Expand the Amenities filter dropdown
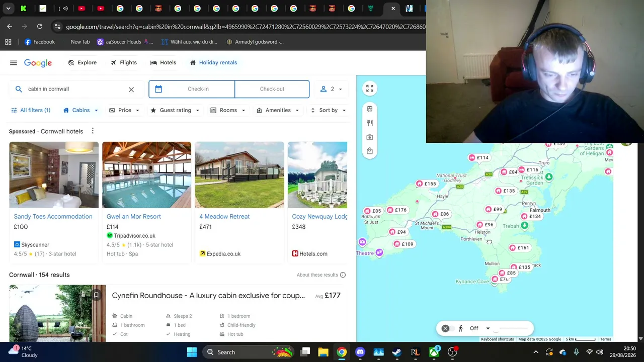This screenshot has height=362, width=644. tap(278, 110)
